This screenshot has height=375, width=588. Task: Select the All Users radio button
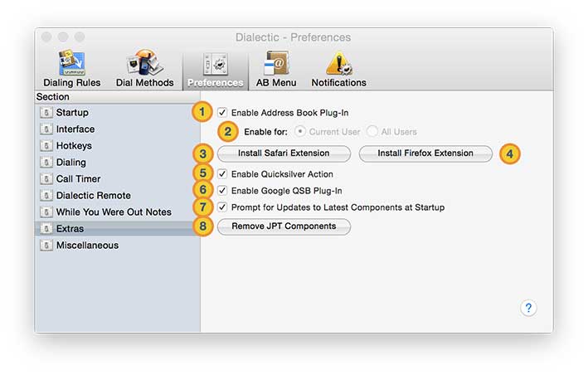(372, 132)
